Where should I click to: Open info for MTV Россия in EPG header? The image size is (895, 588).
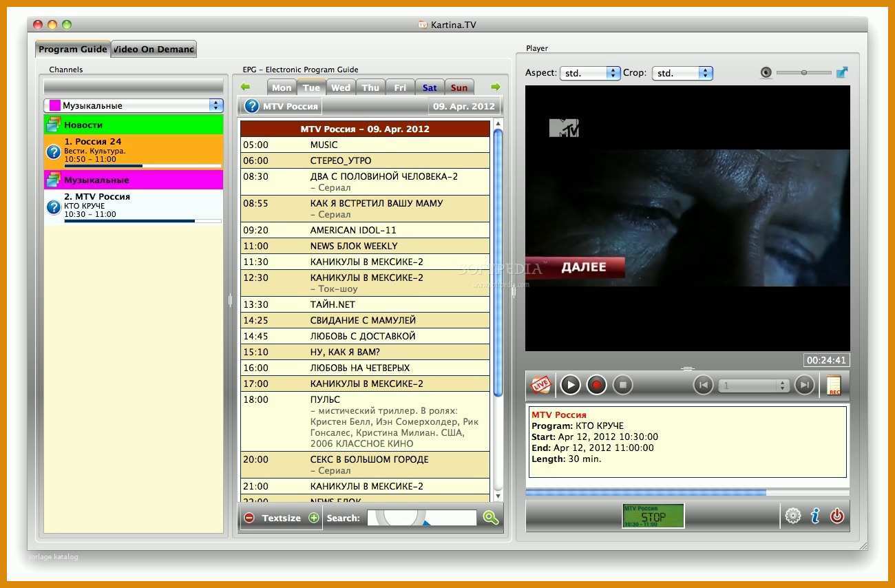[252, 106]
